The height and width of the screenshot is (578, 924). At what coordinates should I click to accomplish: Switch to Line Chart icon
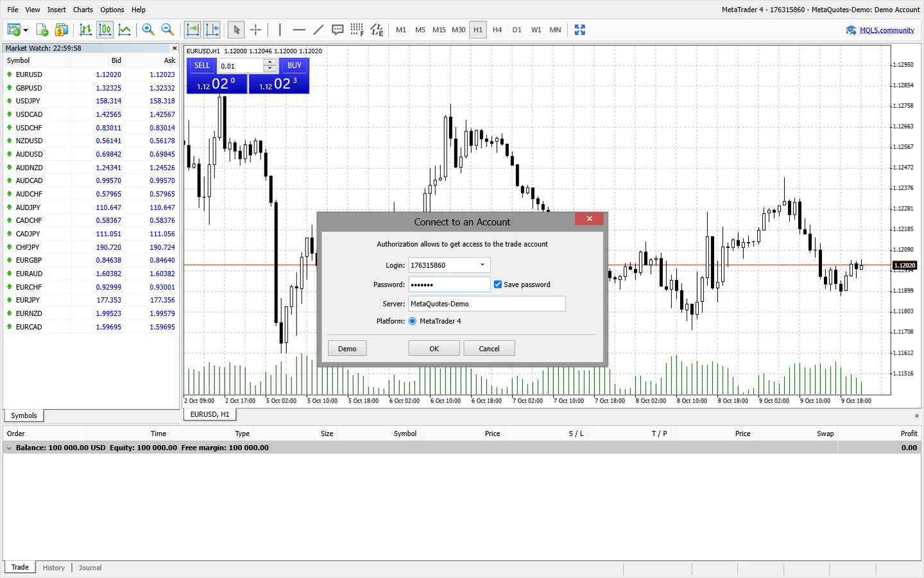coord(124,30)
